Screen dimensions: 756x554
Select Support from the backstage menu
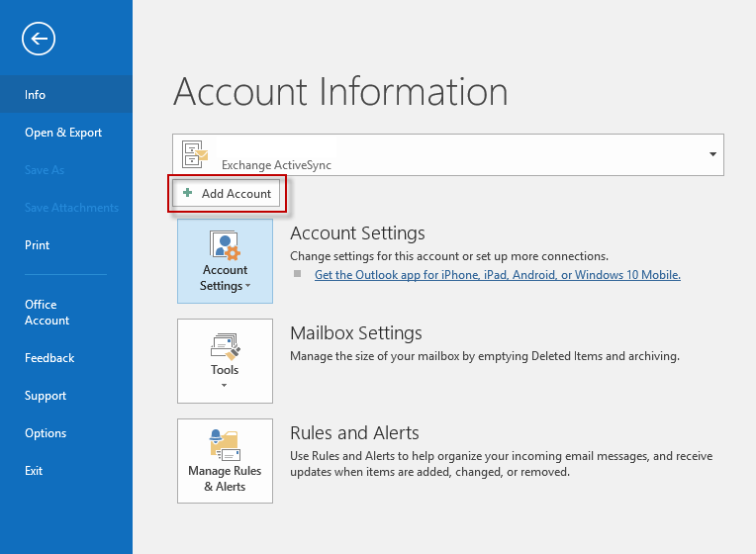pyautogui.click(x=46, y=396)
